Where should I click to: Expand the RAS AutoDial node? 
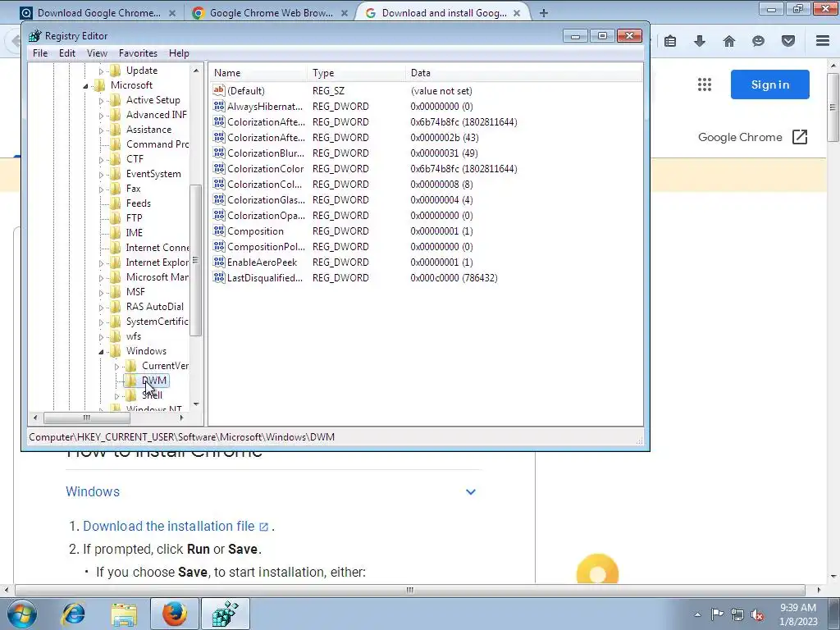(101, 308)
